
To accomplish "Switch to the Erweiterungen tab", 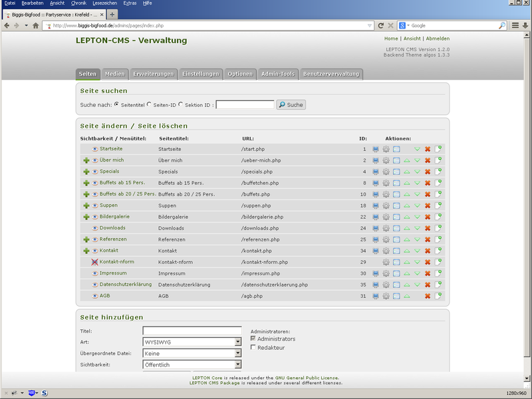I will point(154,74).
